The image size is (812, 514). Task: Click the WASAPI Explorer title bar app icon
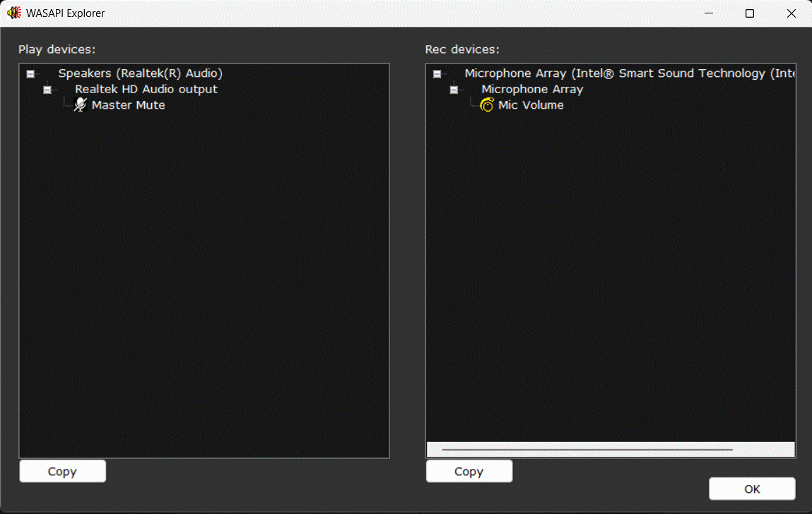click(x=13, y=13)
